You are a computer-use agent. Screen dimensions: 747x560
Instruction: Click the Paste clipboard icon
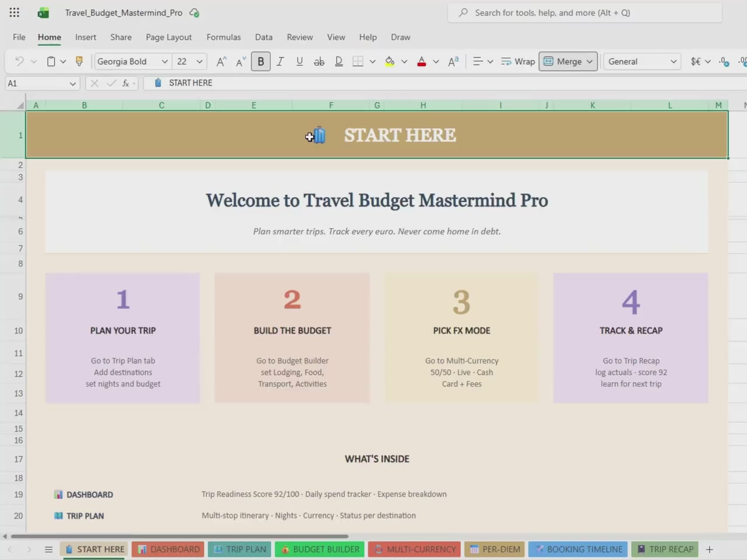(51, 61)
